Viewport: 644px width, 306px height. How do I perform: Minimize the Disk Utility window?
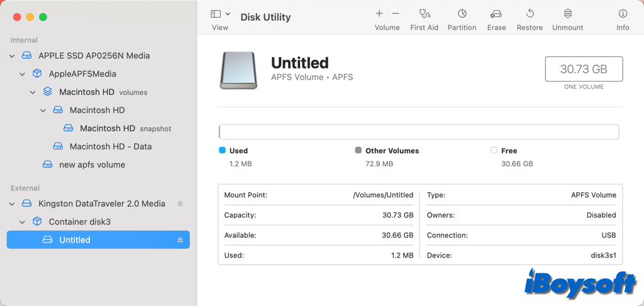30,17
